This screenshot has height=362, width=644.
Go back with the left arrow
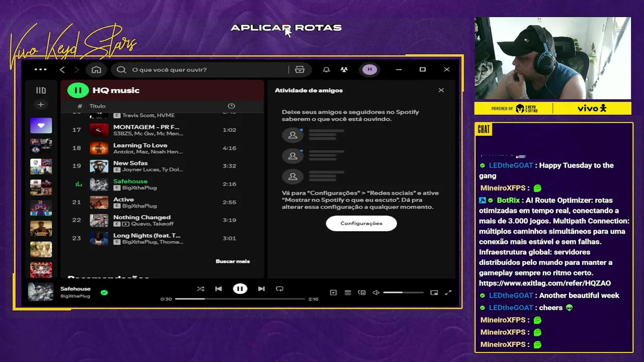pos(62,69)
